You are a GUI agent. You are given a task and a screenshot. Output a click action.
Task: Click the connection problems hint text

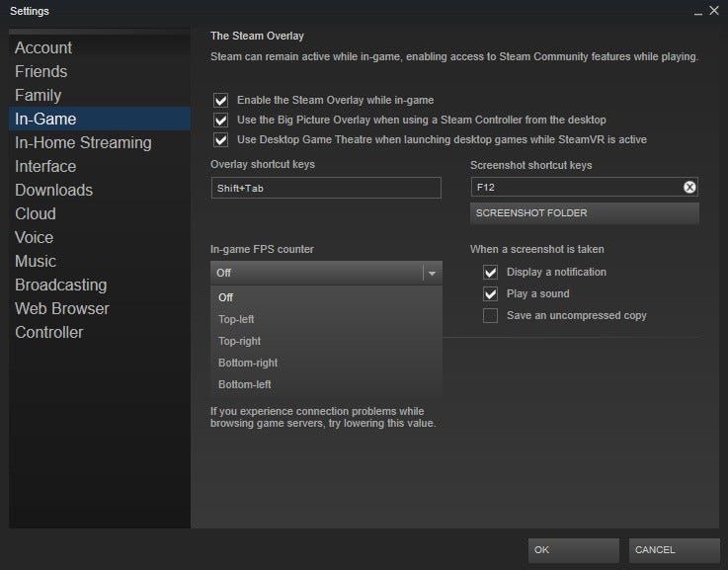click(x=323, y=417)
